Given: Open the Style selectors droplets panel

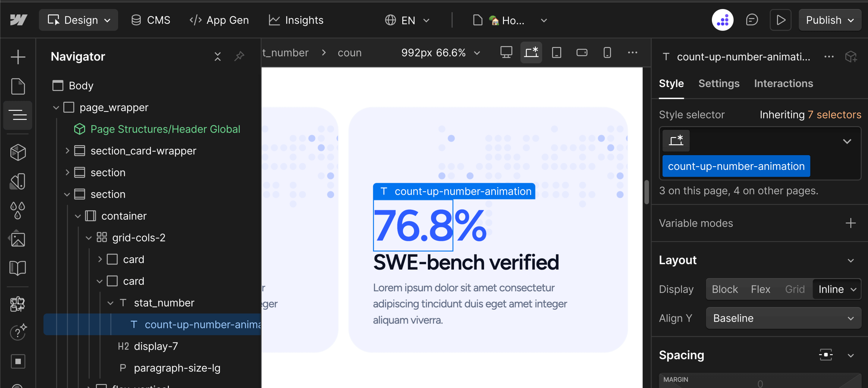Looking at the screenshot, I should 18,211.
